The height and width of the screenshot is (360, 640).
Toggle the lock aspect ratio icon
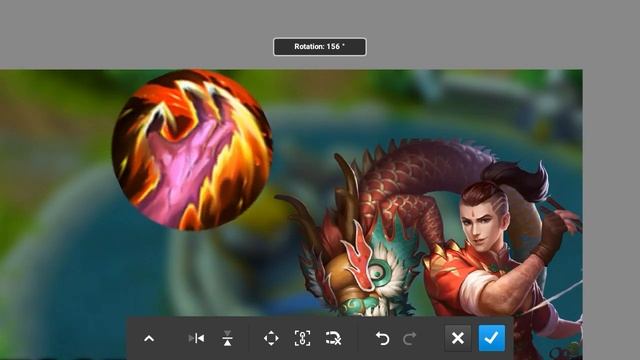302,338
